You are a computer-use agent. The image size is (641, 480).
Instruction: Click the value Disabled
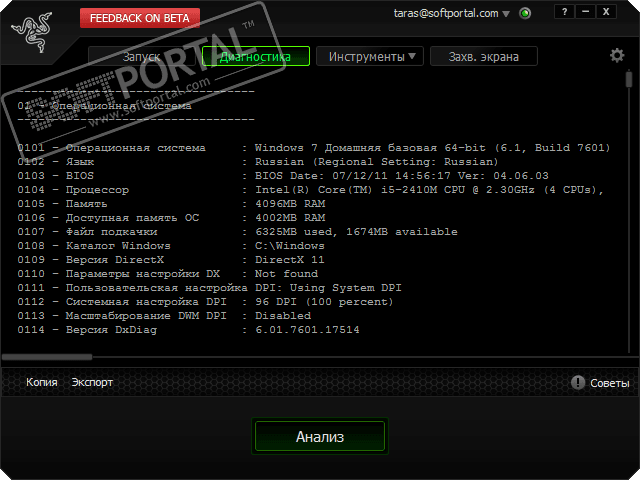pyautogui.click(x=283, y=316)
